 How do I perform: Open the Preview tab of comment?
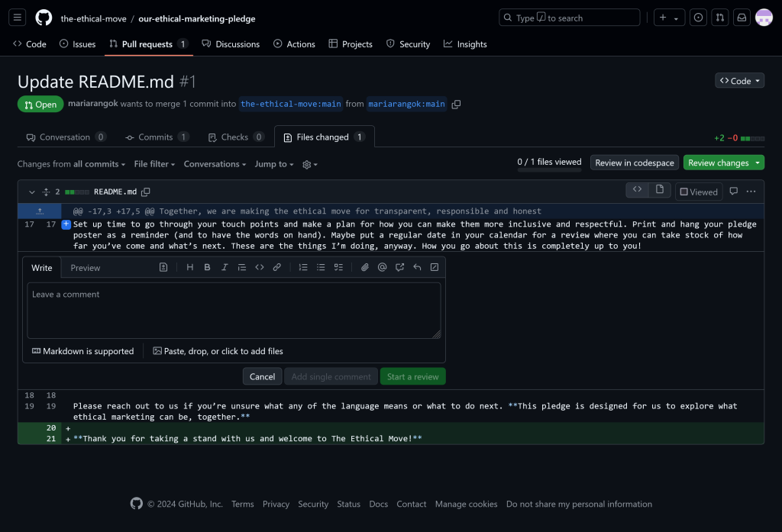click(x=86, y=268)
